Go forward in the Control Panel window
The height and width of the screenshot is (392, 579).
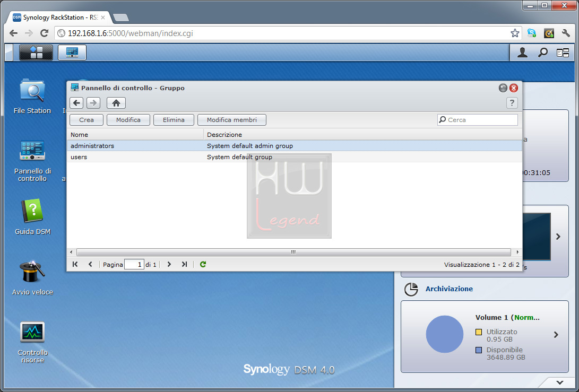pyautogui.click(x=93, y=103)
